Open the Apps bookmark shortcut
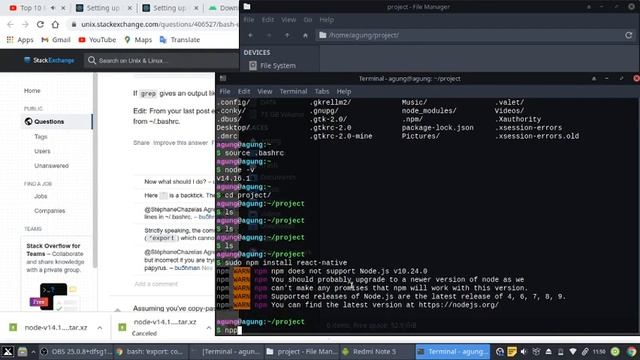640x360 pixels. coord(20,40)
